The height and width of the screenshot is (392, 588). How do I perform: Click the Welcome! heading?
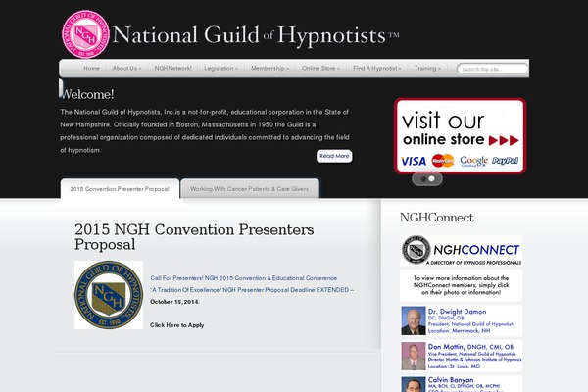(87, 94)
